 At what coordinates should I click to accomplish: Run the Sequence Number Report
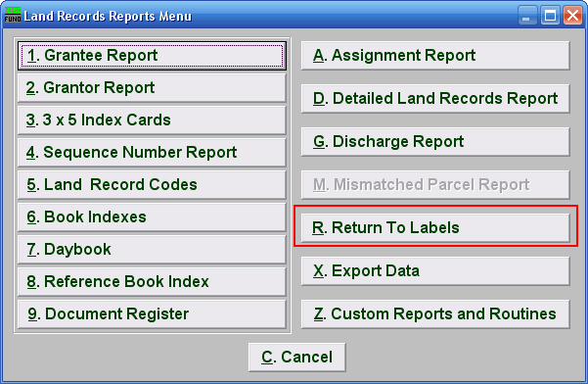152,153
